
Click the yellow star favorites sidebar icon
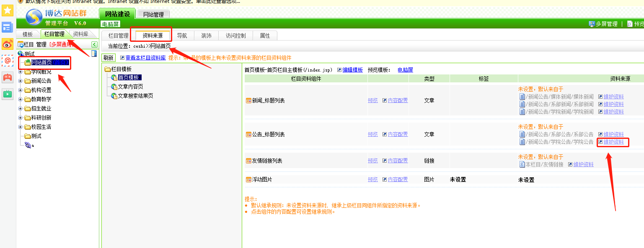coord(7,10)
